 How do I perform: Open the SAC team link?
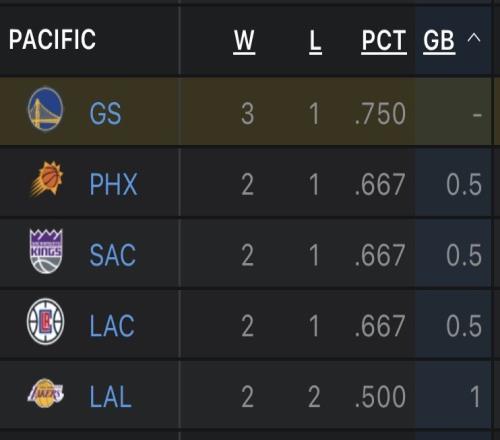click(113, 255)
